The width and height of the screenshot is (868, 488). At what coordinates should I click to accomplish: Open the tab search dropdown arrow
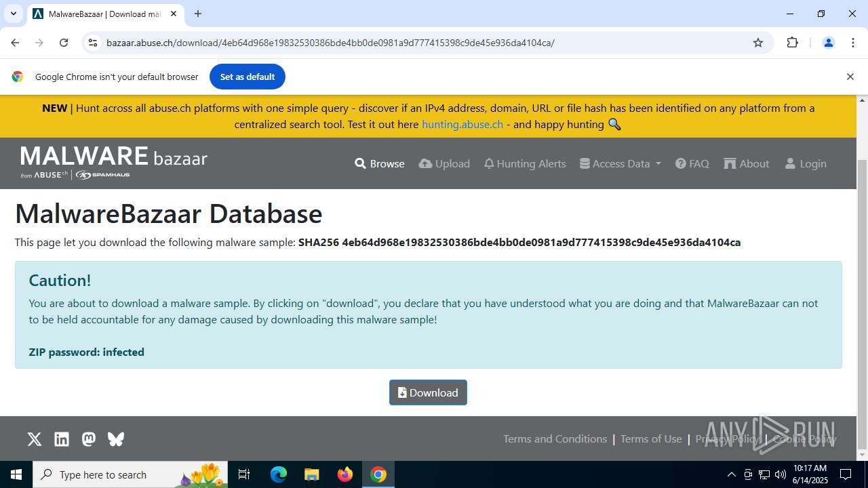click(13, 14)
